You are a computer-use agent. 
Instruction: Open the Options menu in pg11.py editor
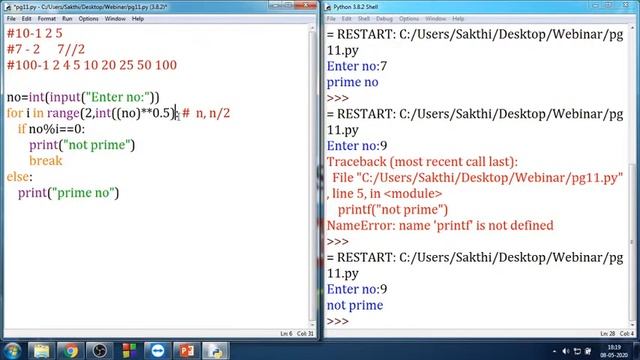click(89, 19)
